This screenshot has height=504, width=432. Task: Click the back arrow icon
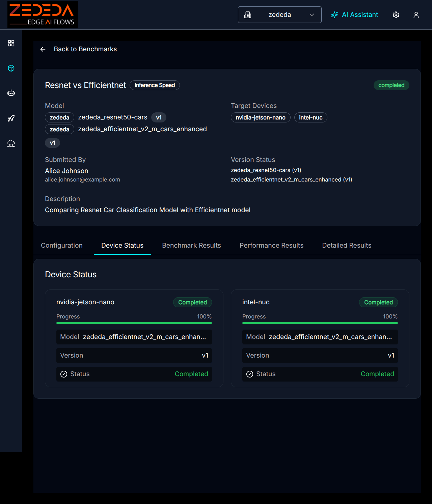pyautogui.click(x=43, y=49)
